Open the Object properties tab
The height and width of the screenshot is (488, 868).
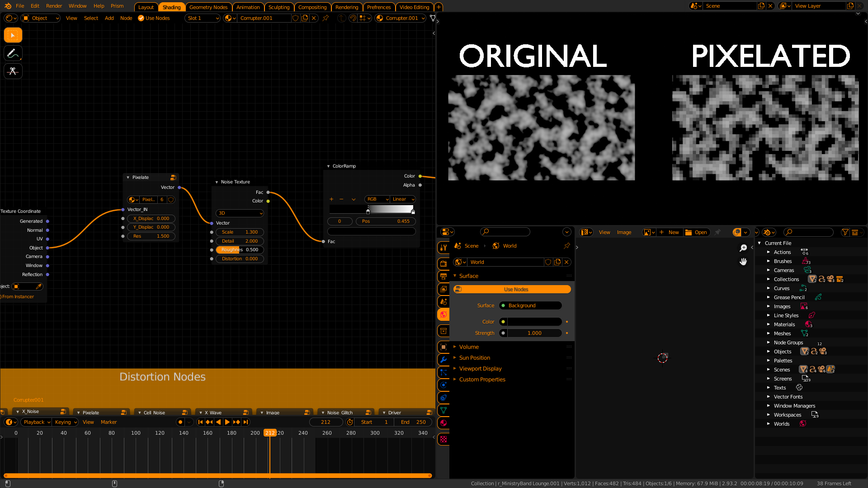pos(443,347)
